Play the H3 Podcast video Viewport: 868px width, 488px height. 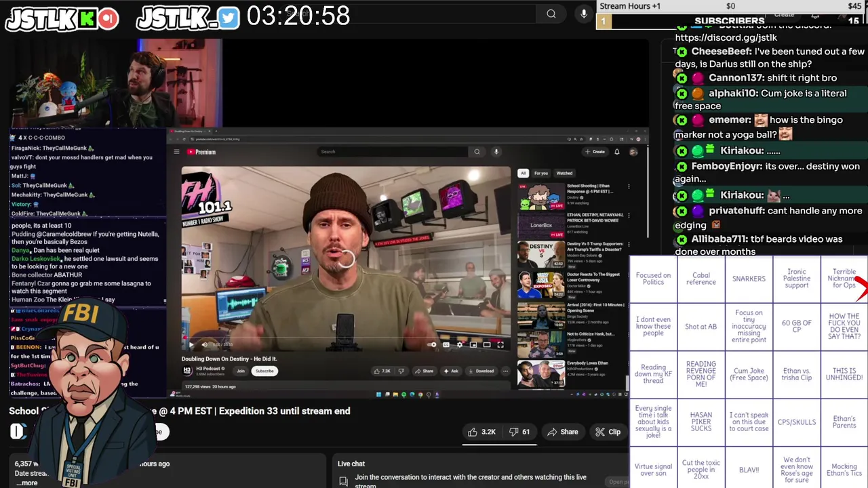(192, 344)
